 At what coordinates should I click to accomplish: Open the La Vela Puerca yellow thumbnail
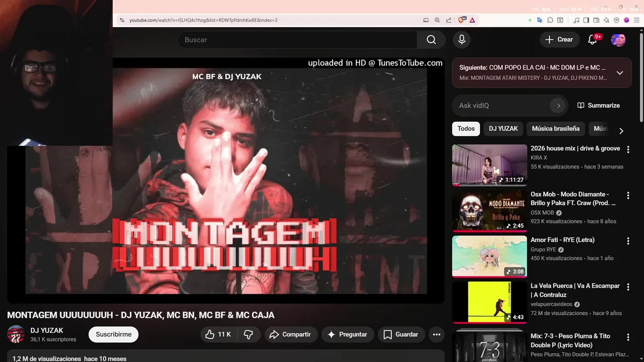(x=490, y=302)
